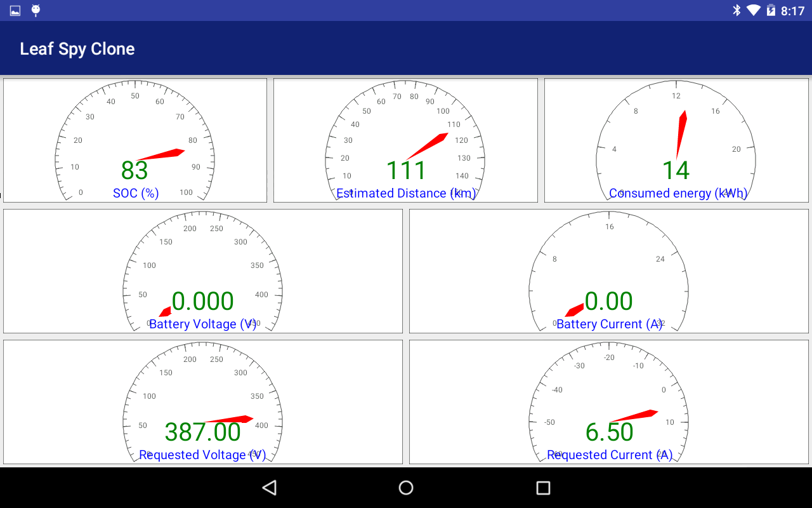Tap the -20 mark on Requested Current gauge

tap(610, 358)
